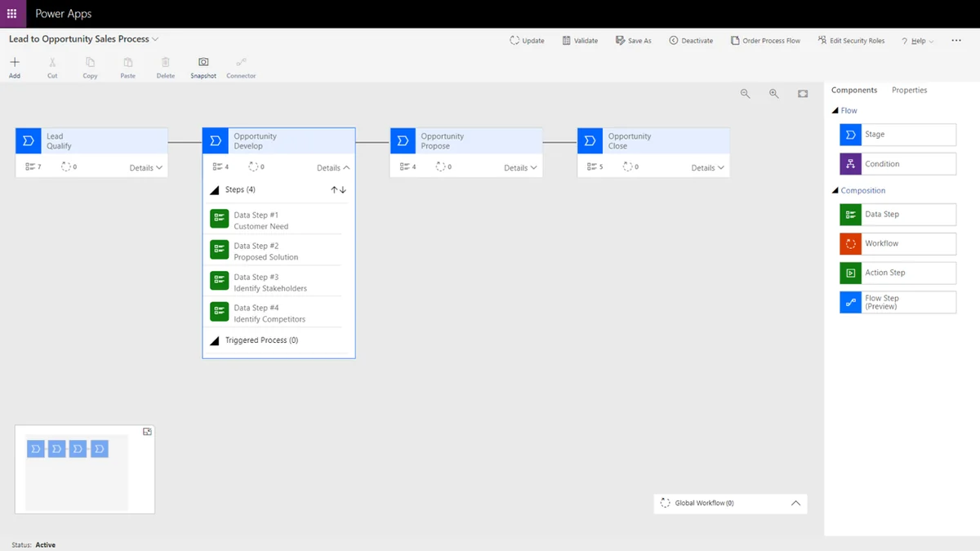980x551 pixels.
Task: Expand the Global Workflow panel
Action: 795,504
